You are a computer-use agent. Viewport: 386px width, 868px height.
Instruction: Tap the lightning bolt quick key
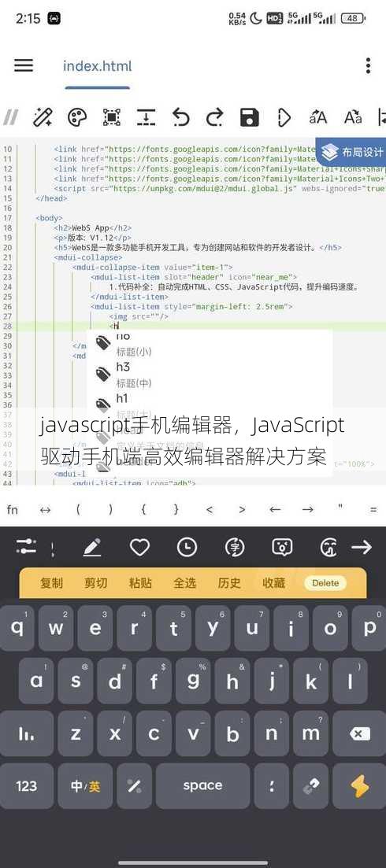(x=359, y=786)
